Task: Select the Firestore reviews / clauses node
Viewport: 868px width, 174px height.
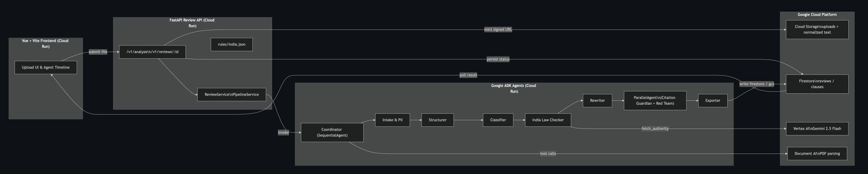Action: (817, 84)
